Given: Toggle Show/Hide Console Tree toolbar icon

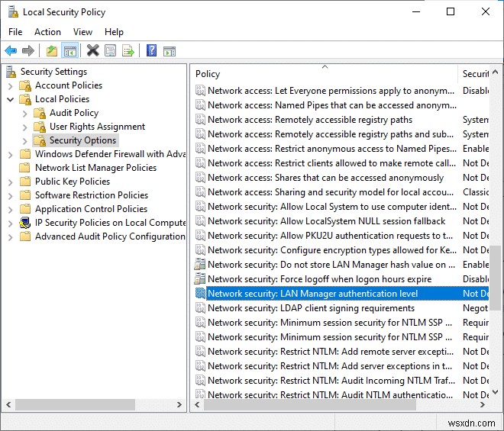Looking at the screenshot, I should coord(70,51).
